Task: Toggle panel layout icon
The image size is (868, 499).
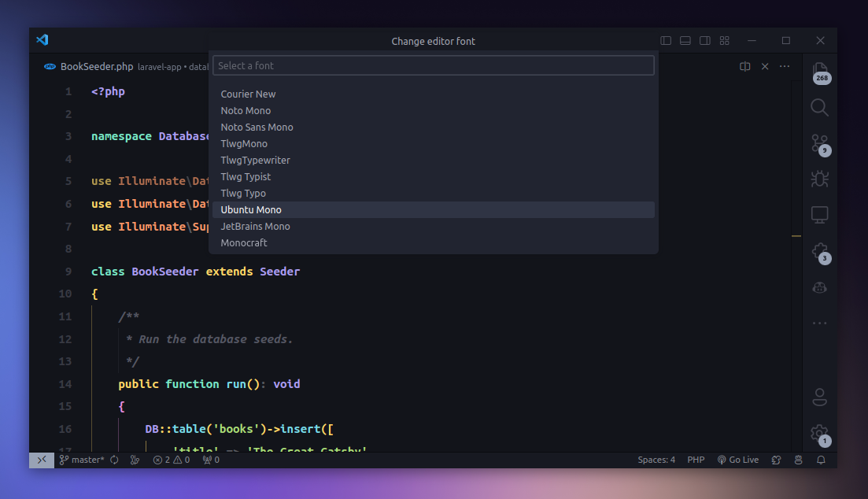Action: pos(685,40)
